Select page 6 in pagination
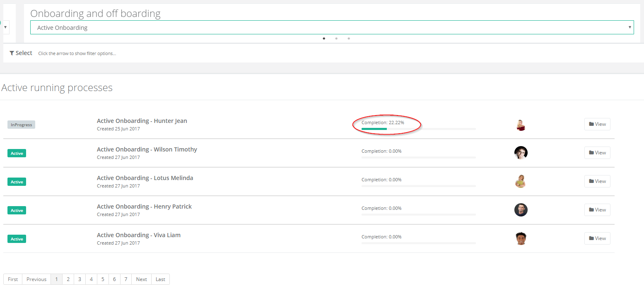Screen dimensions: 644x286 coord(114,279)
